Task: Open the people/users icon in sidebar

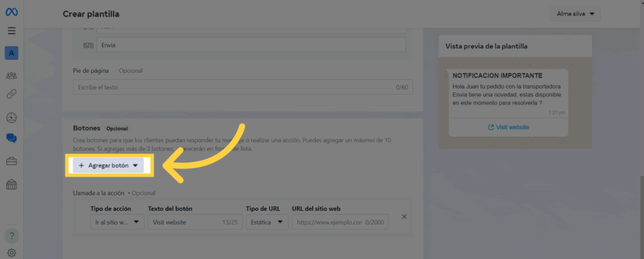Action: 11,75
